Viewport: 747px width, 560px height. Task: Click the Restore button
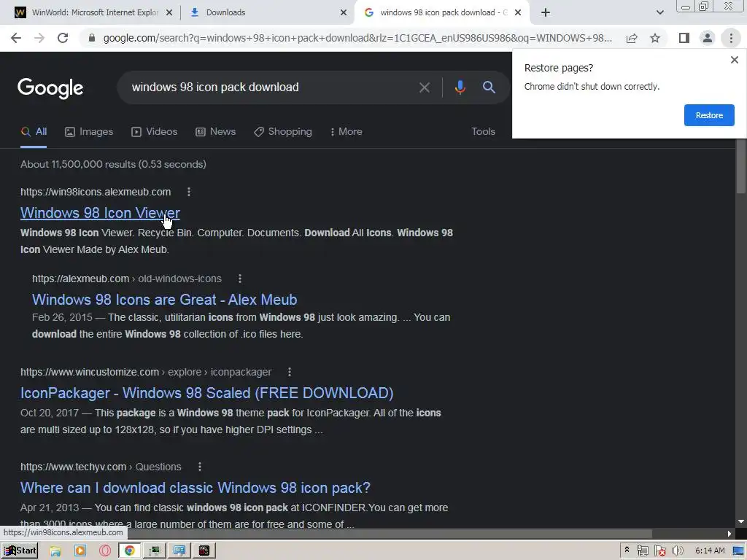coord(709,115)
